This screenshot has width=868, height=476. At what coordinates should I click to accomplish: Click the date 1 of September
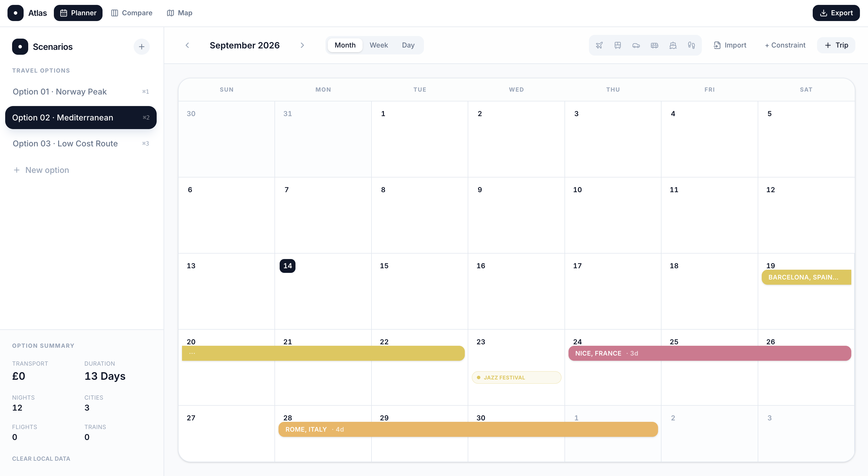point(383,114)
